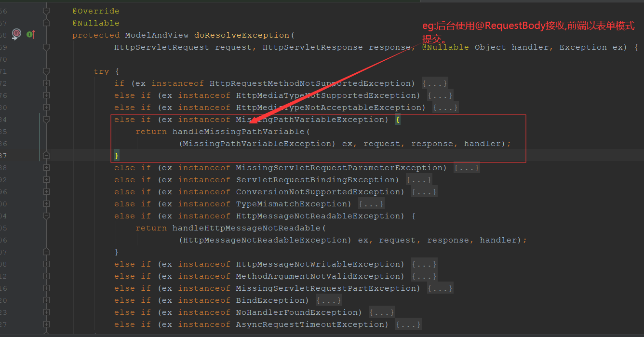
Task: Open folded {...} after MissingServletRequestPartException
Action: tap(440, 288)
